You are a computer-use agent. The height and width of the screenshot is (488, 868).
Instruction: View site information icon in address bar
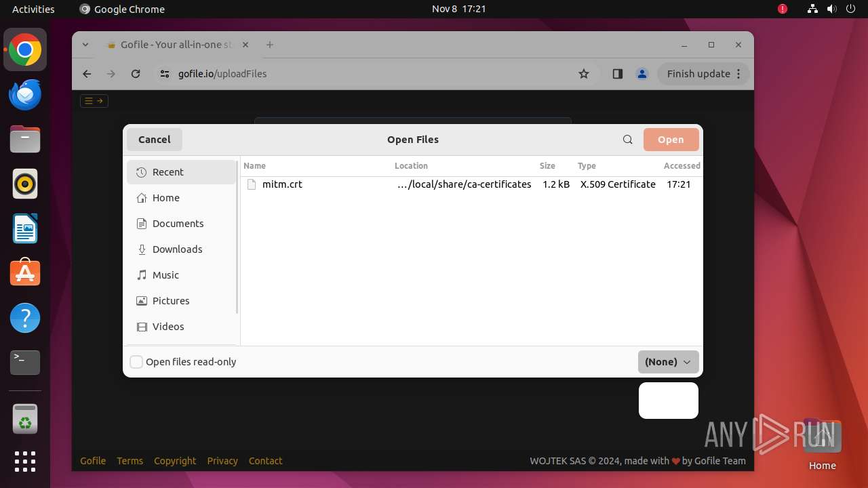click(x=165, y=74)
